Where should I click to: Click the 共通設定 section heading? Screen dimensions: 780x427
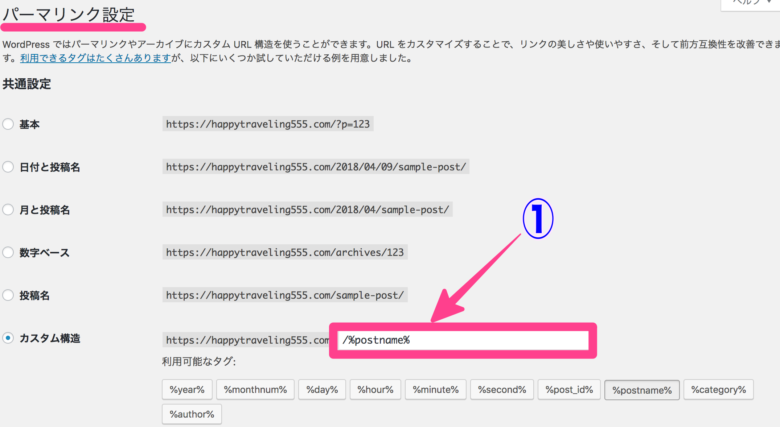click(27, 84)
